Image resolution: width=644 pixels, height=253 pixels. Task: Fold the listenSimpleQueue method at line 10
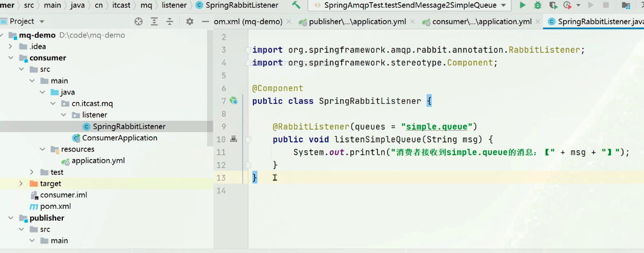coord(248,139)
